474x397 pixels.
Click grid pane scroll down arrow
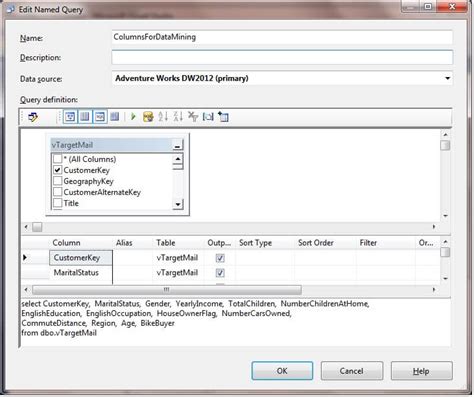(x=445, y=278)
